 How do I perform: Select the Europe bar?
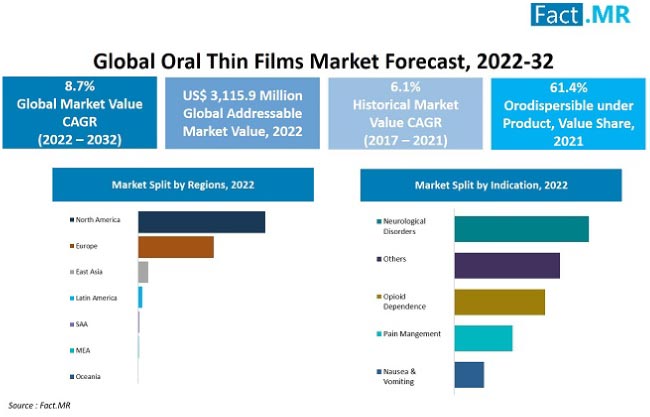176,247
